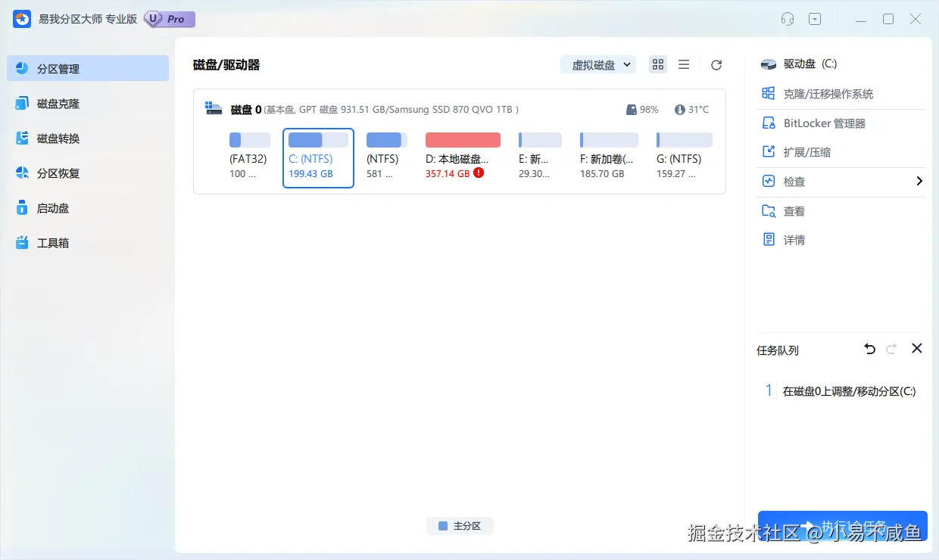The width and height of the screenshot is (939, 560).
Task: Refresh the disk list
Action: coord(716,65)
